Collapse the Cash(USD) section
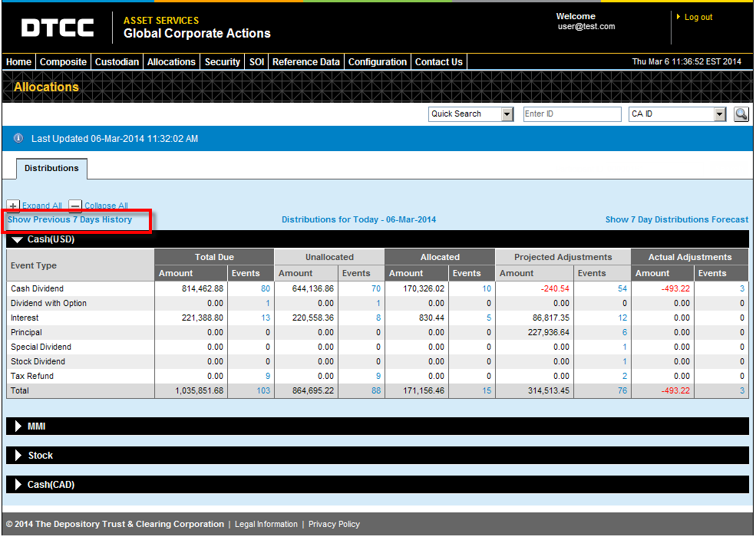Image resolution: width=756 pixels, height=540 pixels. pyautogui.click(x=17, y=239)
